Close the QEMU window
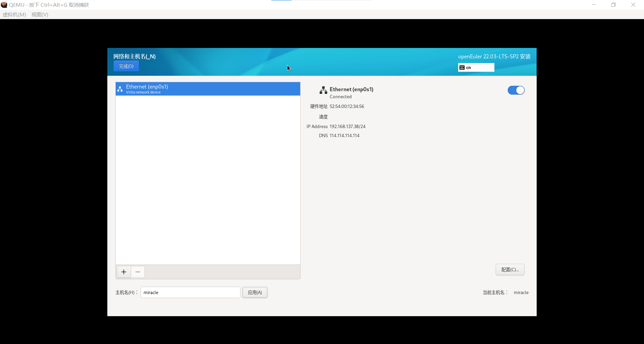This screenshot has width=644, height=344. (x=633, y=5)
